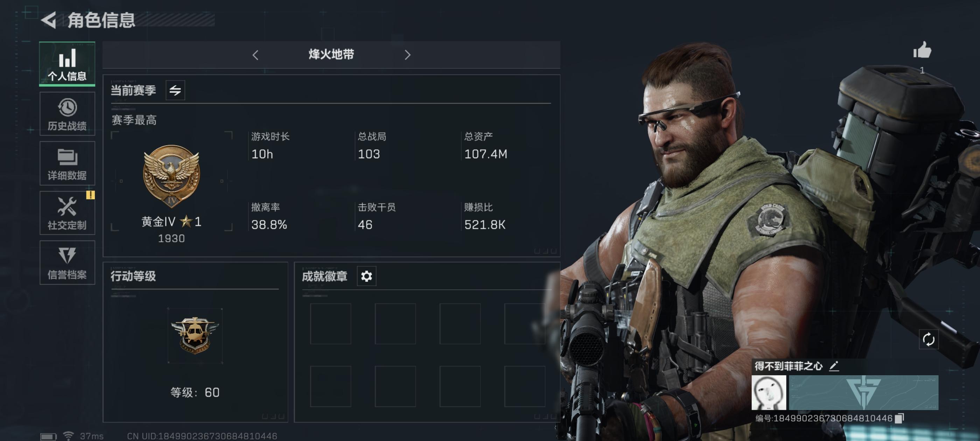Open the 历史战绩 history tab
This screenshot has height=441, width=980.
pos(67,114)
